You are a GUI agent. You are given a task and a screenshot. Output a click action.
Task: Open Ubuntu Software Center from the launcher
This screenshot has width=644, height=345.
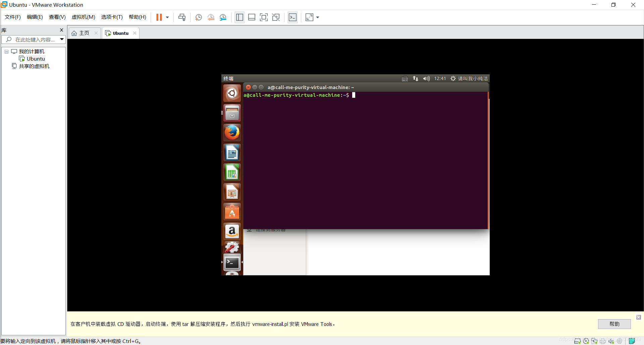click(x=232, y=212)
